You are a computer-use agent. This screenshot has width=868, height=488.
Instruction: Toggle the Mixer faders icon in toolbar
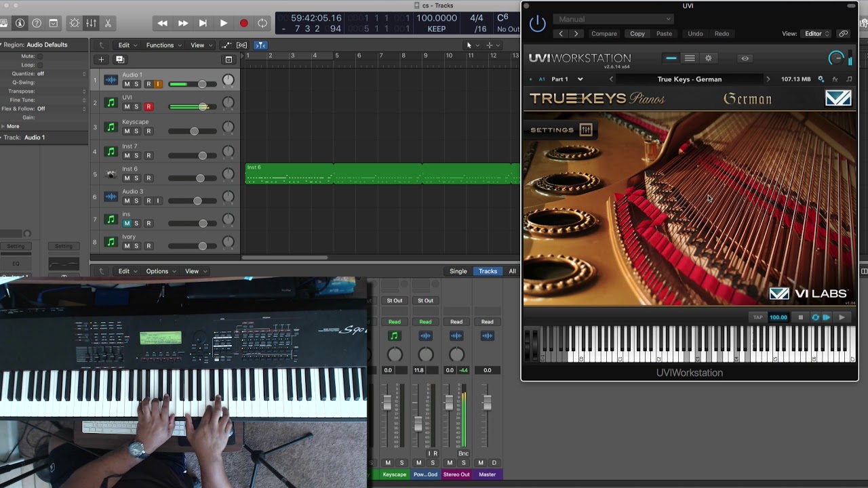[91, 23]
